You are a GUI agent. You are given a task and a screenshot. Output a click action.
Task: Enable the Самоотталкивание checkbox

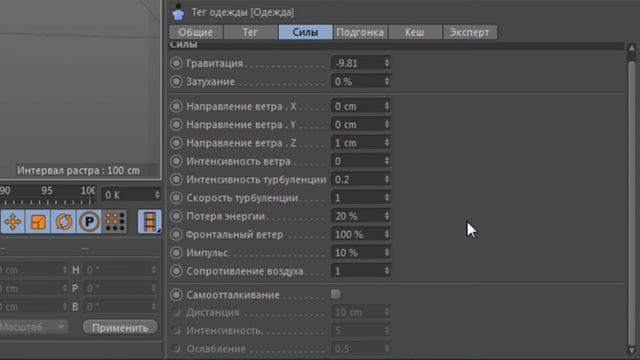(x=336, y=294)
